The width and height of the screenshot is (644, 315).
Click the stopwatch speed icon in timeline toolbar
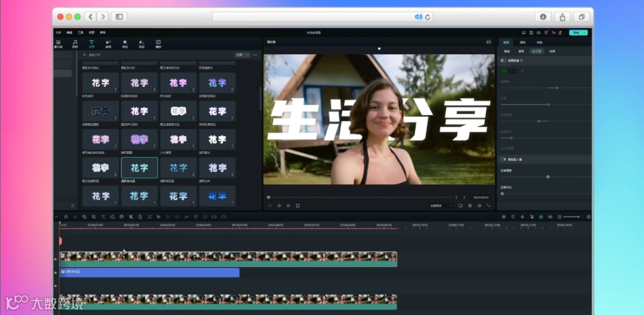tap(140, 217)
